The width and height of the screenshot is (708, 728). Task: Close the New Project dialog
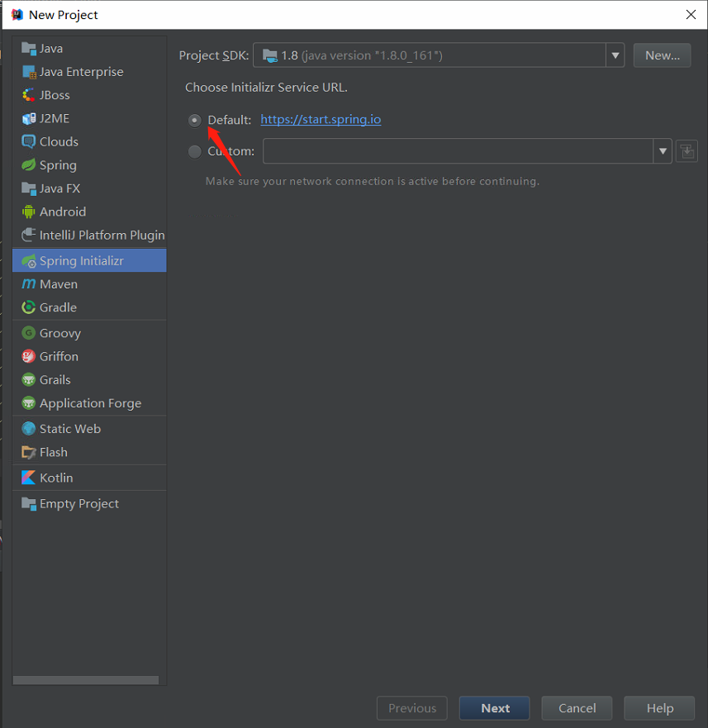[x=691, y=15]
